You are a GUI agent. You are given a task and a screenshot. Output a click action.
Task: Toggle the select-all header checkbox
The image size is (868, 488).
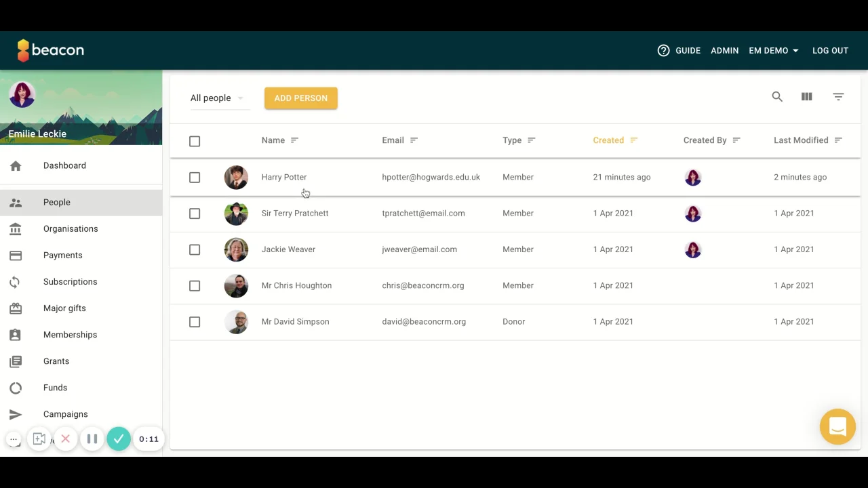coord(195,141)
